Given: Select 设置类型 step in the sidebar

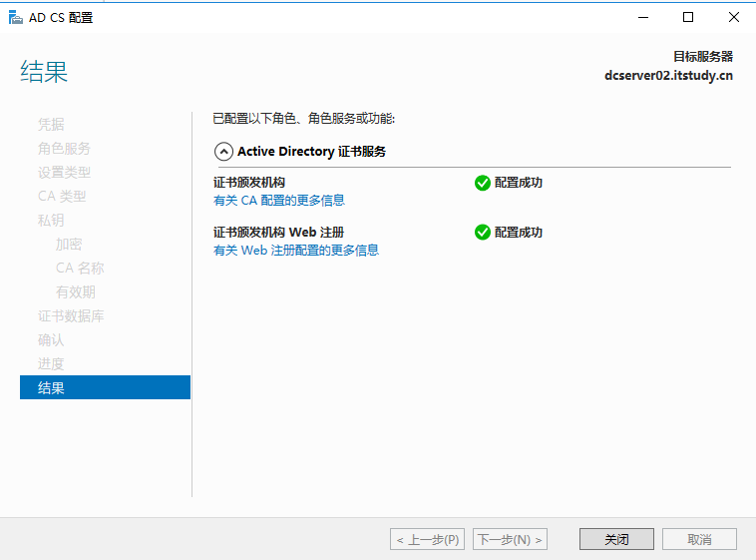Looking at the screenshot, I should (64, 173).
